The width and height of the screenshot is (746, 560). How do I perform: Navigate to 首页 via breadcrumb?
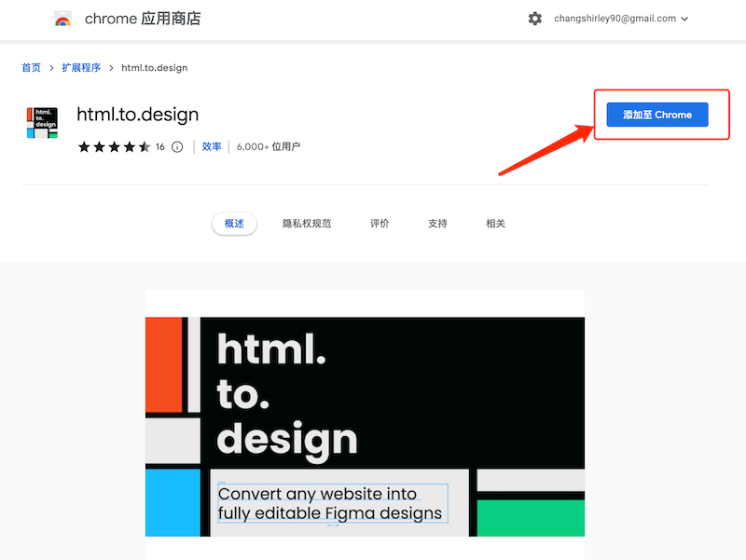(x=31, y=67)
